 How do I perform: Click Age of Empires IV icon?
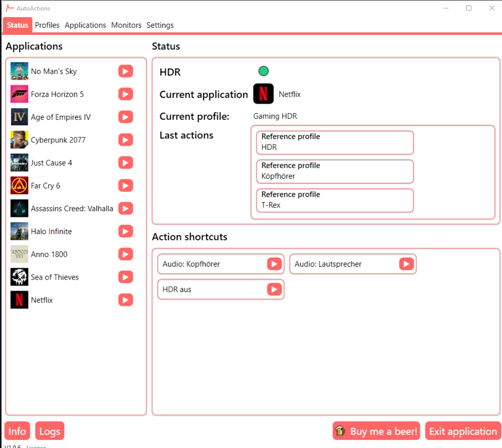[x=19, y=117]
